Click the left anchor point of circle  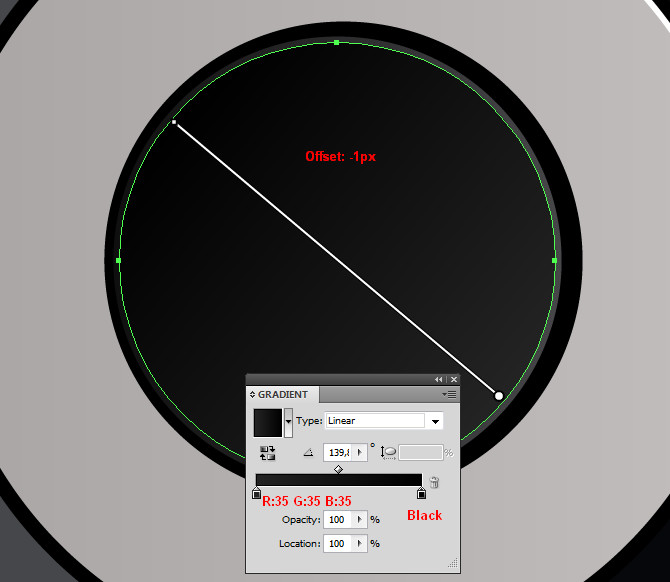tap(118, 260)
